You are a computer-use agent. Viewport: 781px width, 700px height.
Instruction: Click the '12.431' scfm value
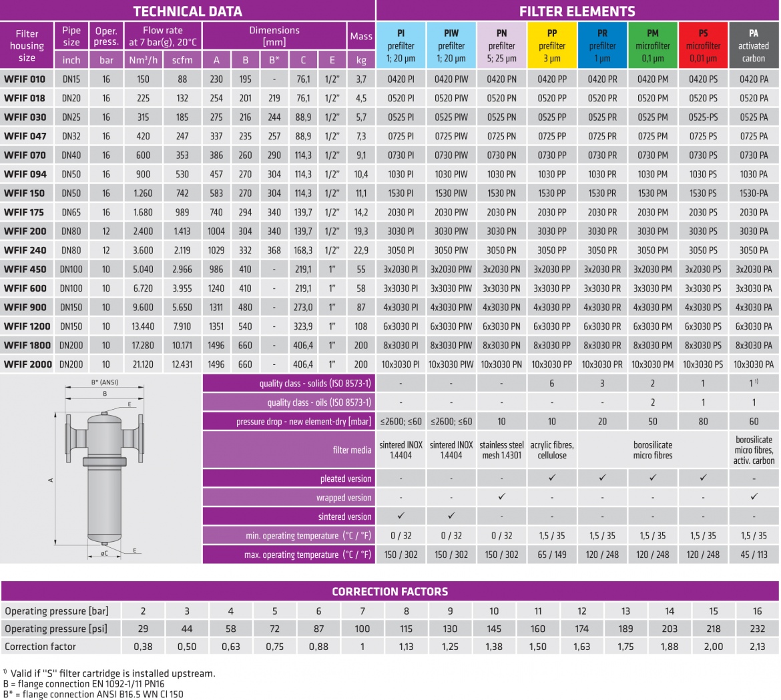[182, 364]
